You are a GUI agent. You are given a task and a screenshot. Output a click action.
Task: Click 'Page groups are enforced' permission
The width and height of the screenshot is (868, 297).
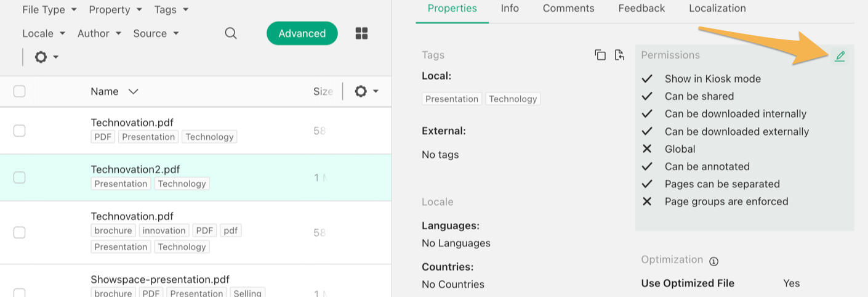(726, 201)
